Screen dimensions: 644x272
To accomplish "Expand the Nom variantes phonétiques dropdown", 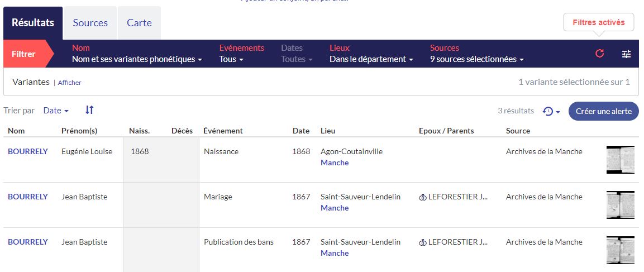I will pyautogui.click(x=137, y=59).
